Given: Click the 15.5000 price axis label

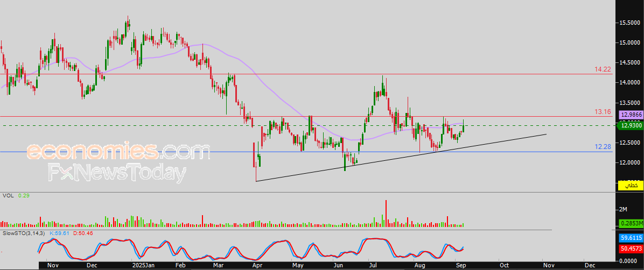Looking at the screenshot, I should coord(629,23).
